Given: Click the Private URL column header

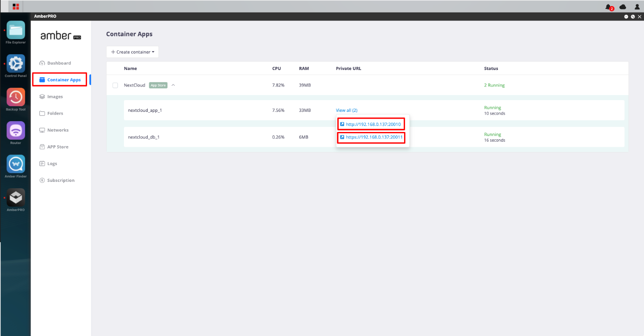Looking at the screenshot, I should 349,68.
